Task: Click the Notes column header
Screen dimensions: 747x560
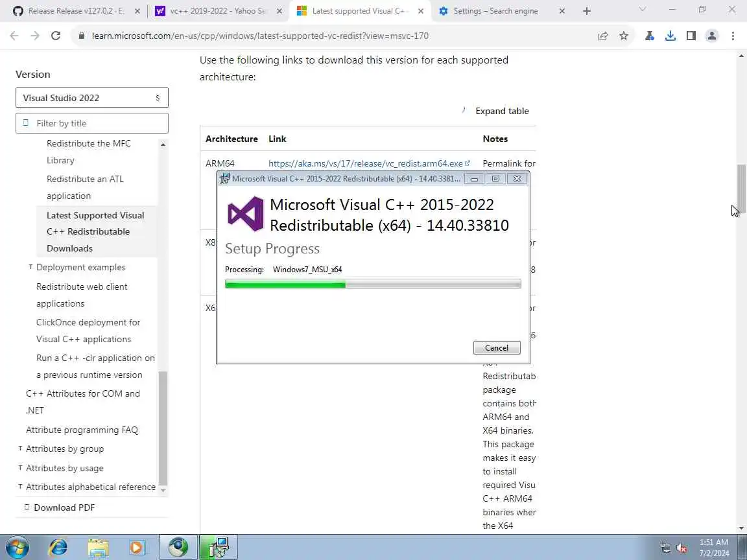Action: coord(495,139)
